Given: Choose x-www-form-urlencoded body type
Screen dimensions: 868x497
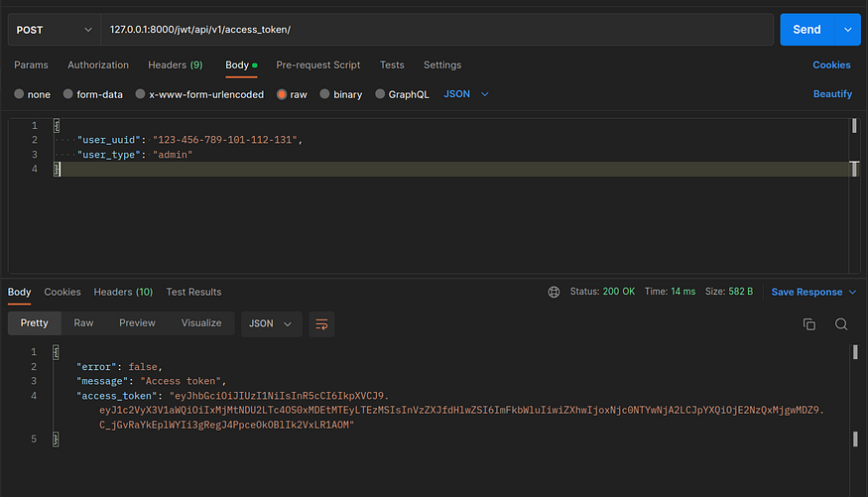Looking at the screenshot, I should click(x=140, y=94).
